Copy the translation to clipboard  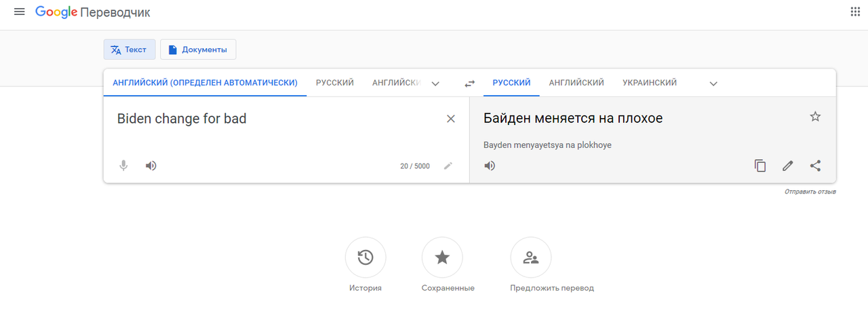point(760,165)
